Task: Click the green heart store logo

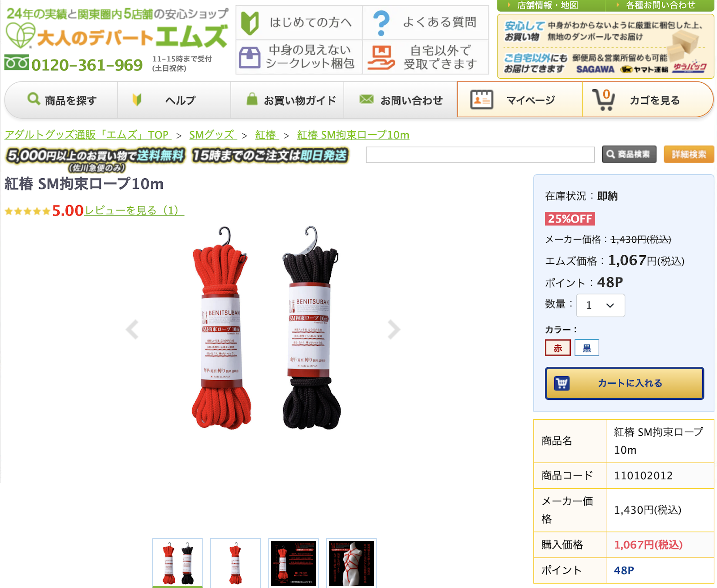Action: [20, 34]
